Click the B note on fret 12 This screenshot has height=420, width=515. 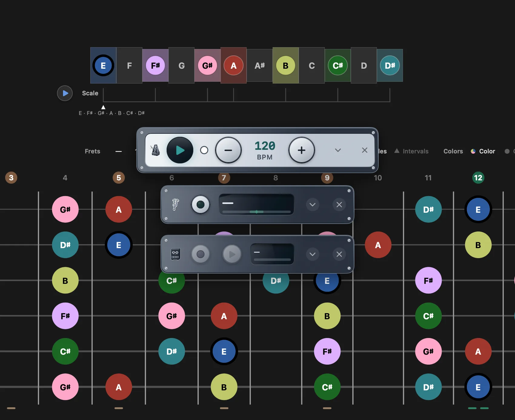point(478,245)
